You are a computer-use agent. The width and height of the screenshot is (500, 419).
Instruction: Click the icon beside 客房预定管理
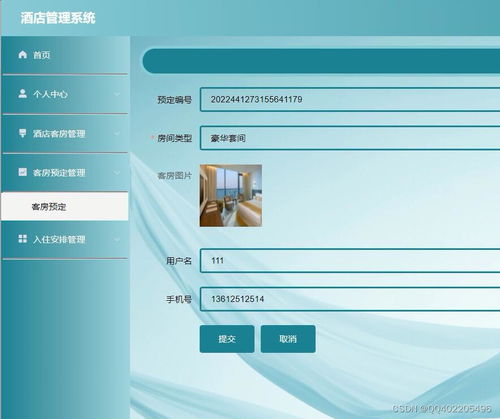coord(22,172)
